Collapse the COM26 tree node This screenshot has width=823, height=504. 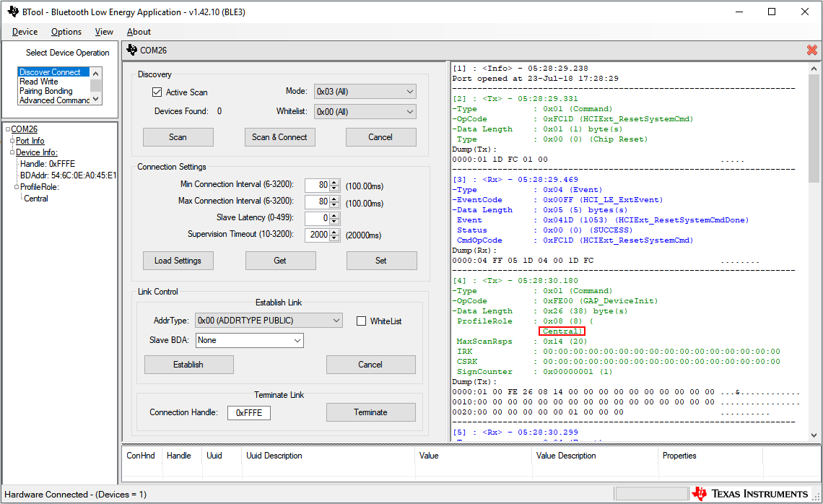tap(8, 130)
